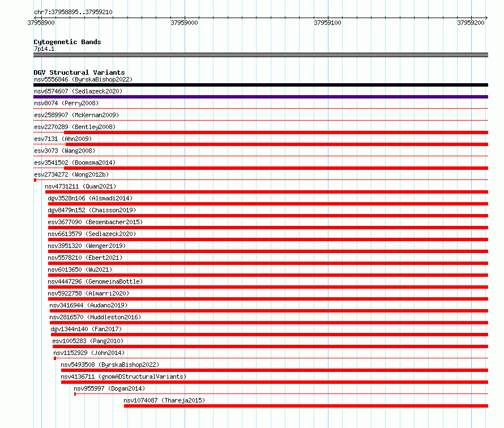Open nsv6613579 (Sedlazeck2020) variant label

(92, 234)
